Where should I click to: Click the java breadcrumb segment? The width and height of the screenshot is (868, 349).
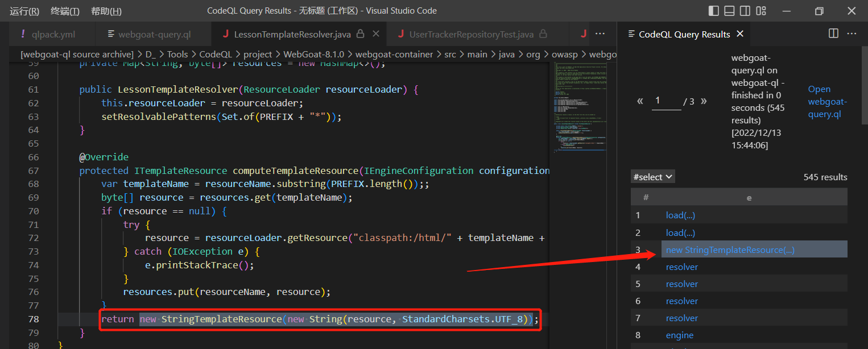click(x=506, y=55)
